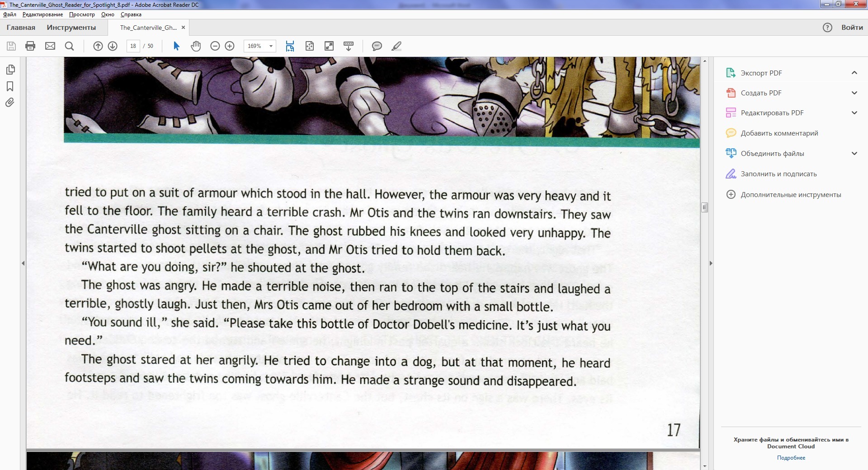Image resolution: width=868 pixels, height=470 pixels.
Task: Click the Добавить комментарий label
Action: tap(779, 133)
